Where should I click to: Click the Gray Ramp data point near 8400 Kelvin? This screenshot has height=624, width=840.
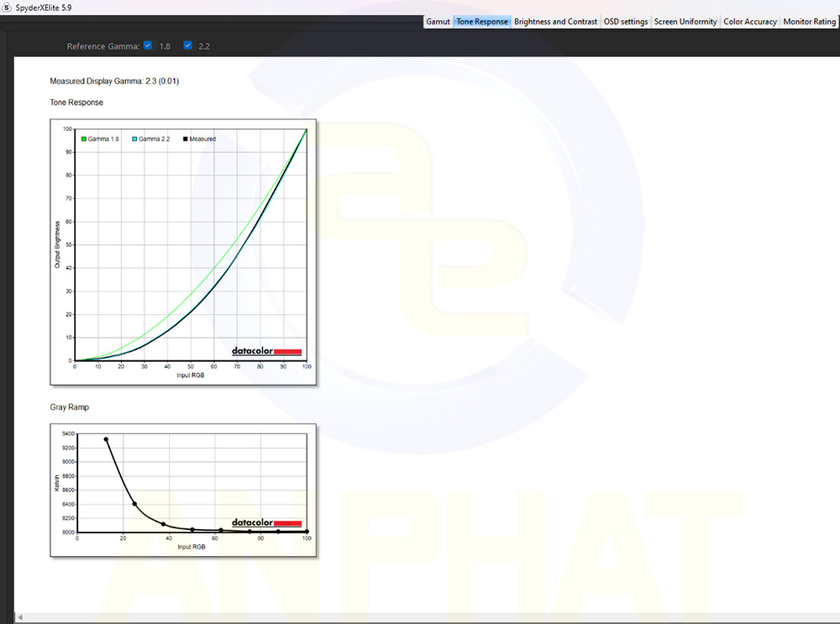click(x=134, y=504)
